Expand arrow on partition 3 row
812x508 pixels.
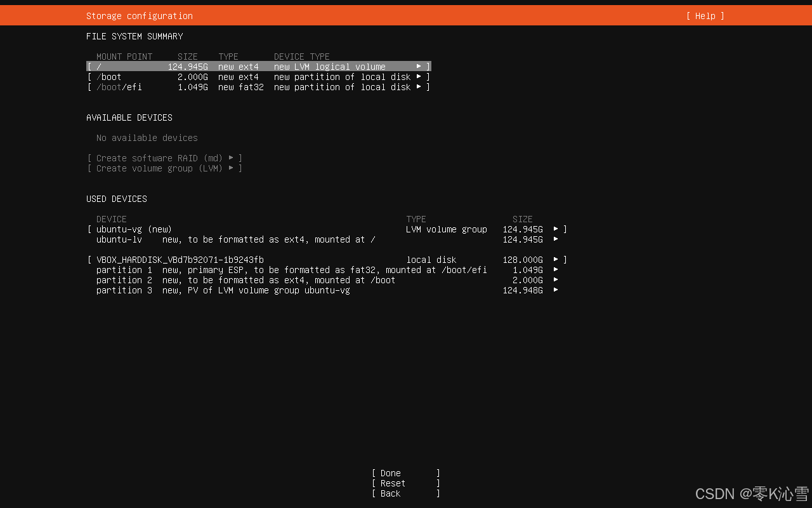556,290
